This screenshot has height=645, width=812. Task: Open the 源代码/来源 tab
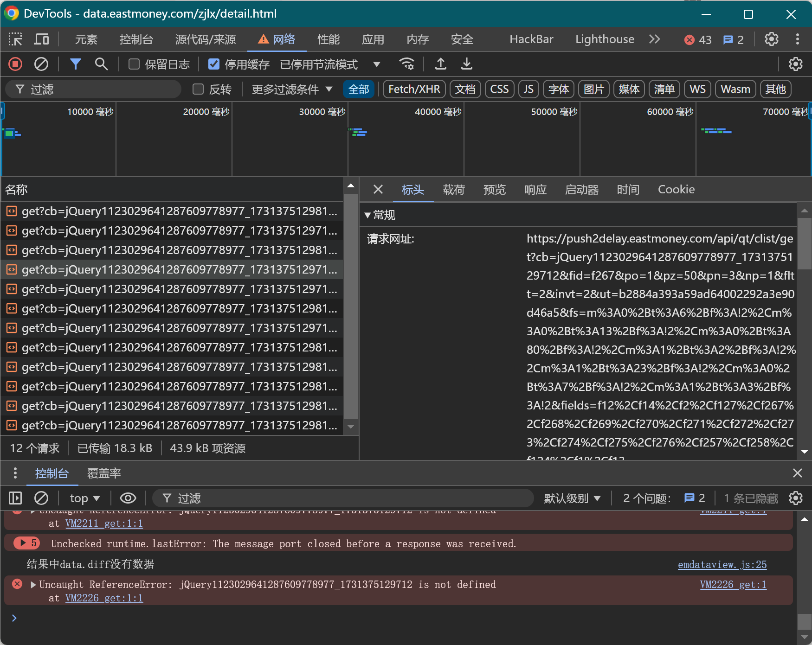(x=206, y=39)
